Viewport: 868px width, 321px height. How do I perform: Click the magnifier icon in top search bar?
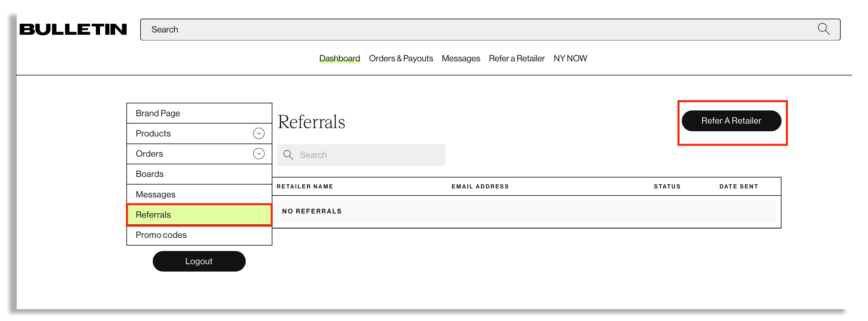pyautogui.click(x=823, y=29)
